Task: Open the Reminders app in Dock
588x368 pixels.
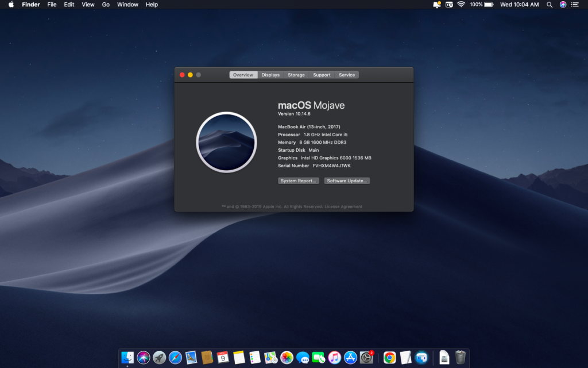Action: [254, 358]
